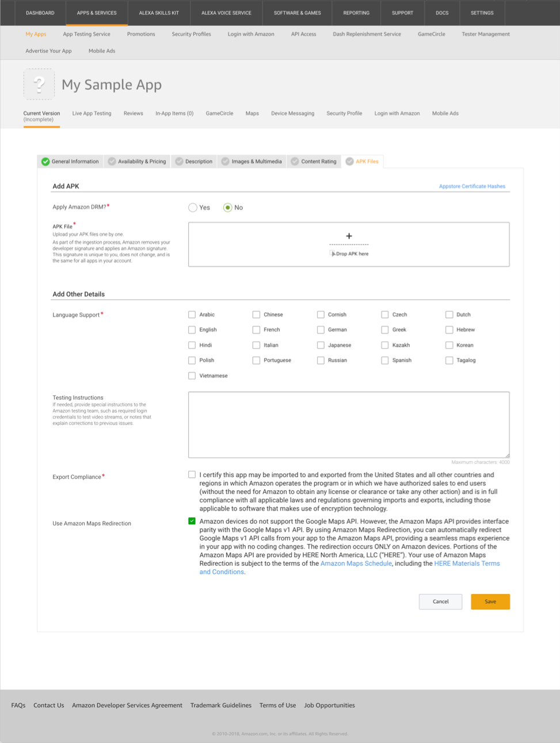The height and width of the screenshot is (743, 560).
Task: Switch to the Live App Testing tab
Action: click(x=92, y=113)
